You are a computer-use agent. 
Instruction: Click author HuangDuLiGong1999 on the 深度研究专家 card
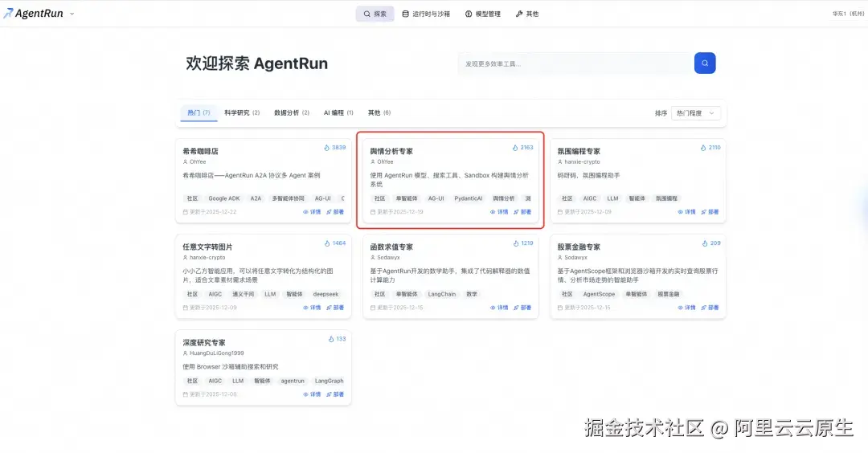[213, 353]
